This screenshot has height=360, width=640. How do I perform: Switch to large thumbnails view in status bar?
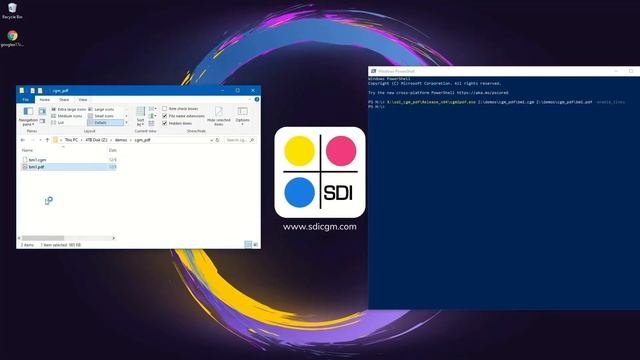pos(256,244)
